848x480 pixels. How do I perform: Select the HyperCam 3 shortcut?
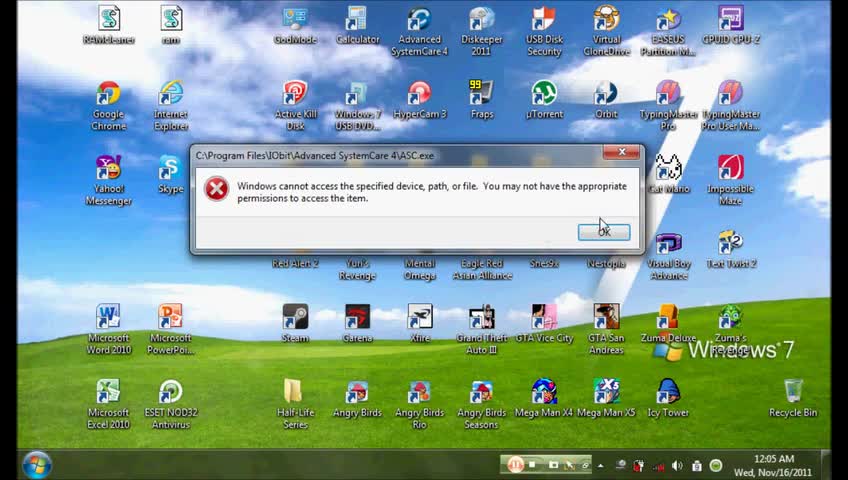point(420,100)
